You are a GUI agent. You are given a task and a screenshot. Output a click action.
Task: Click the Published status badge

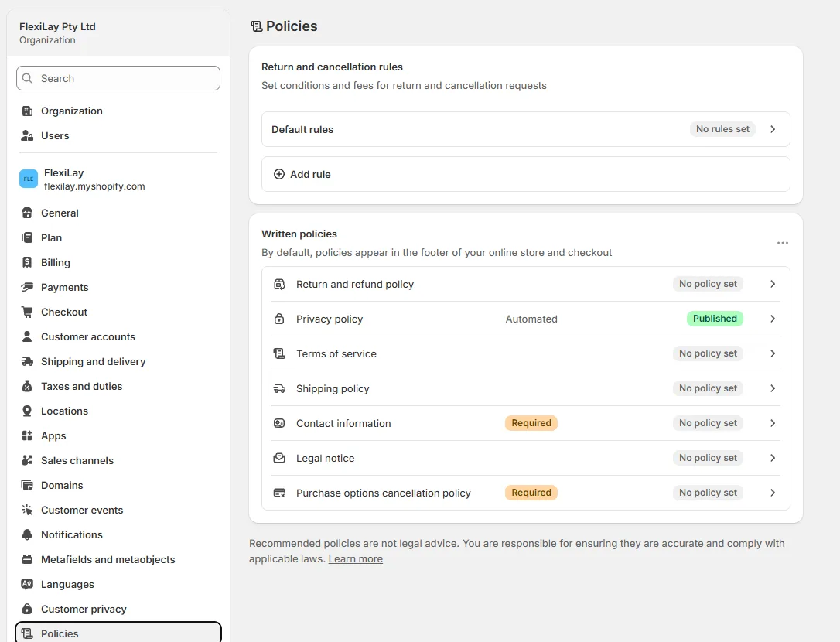coord(715,319)
